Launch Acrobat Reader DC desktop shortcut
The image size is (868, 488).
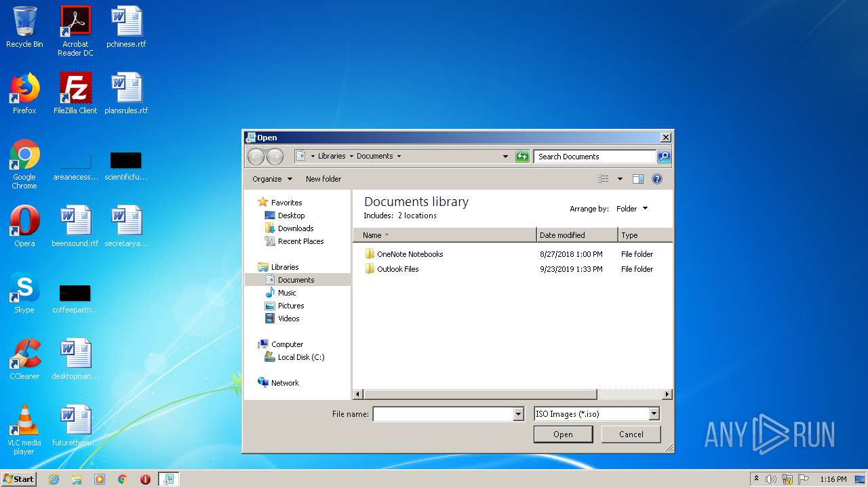(x=75, y=31)
